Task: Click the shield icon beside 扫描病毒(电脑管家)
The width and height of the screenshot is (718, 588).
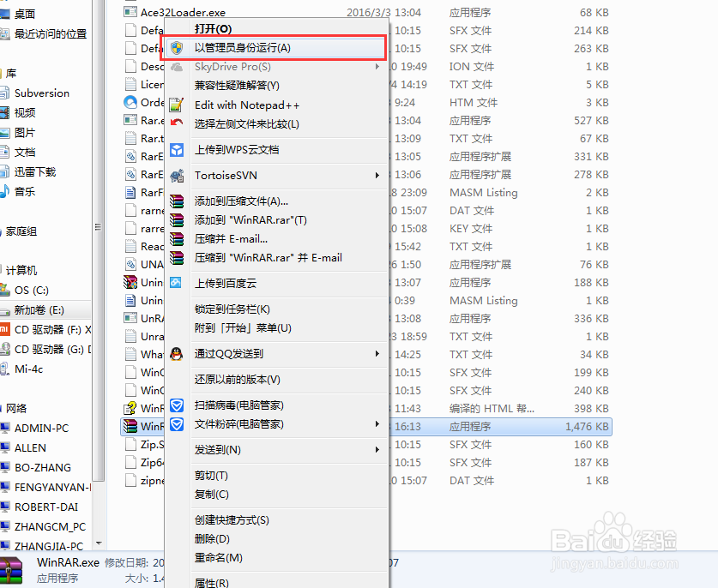Action: tap(177, 405)
